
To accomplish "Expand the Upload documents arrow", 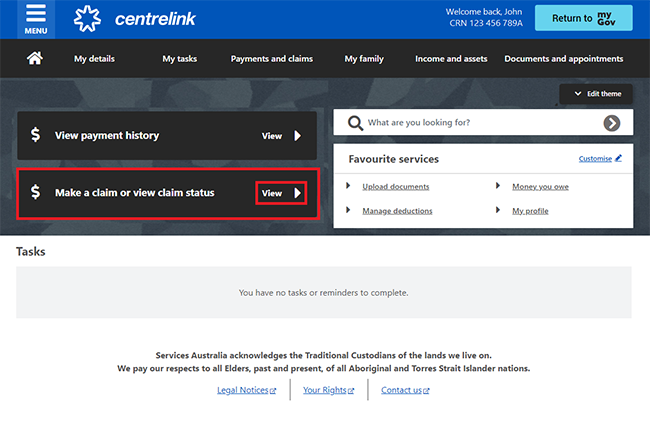I will pyautogui.click(x=348, y=186).
